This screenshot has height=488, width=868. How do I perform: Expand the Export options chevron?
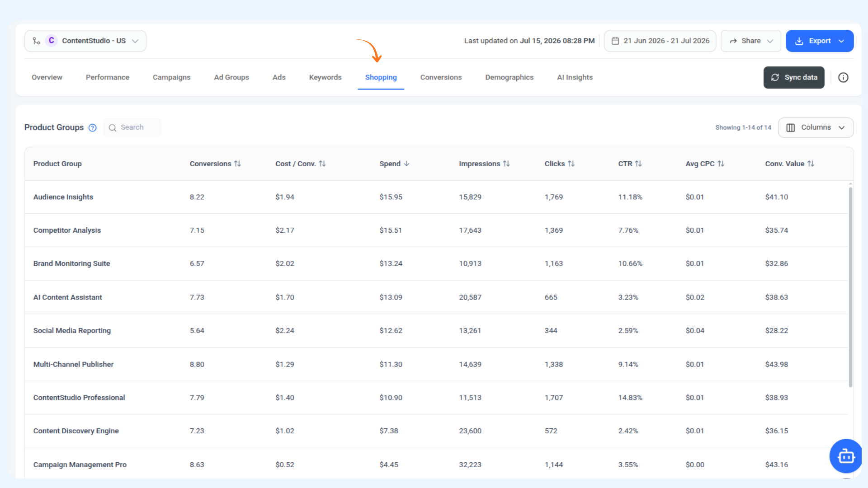[841, 41]
